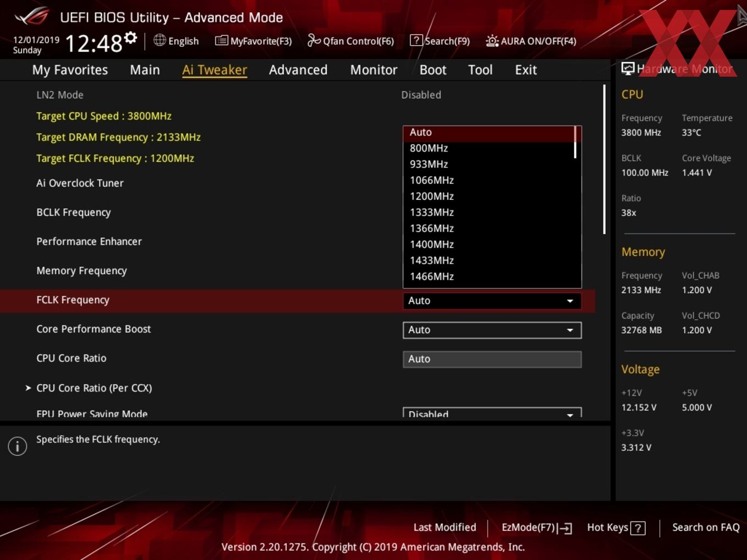The image size is (747, 560).
Task: Click the CPU Core Ratio input field
Action: [492, 359]
